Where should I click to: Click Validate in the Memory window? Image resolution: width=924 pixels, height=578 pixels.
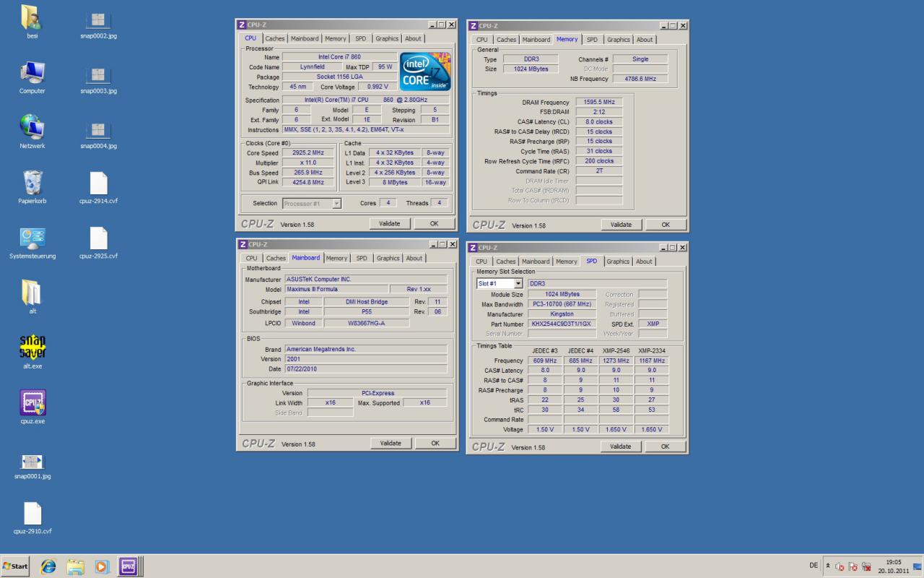[621, 225]
